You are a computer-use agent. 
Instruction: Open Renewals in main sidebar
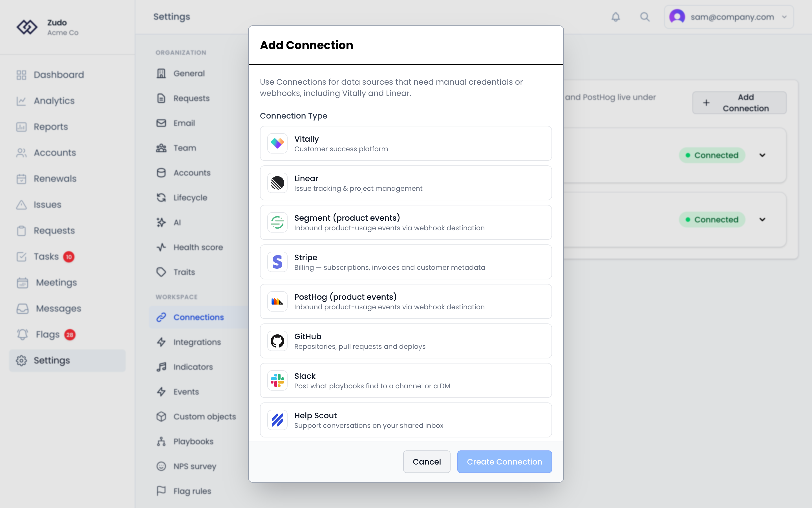pyautogui.click(x=67, y=179)
